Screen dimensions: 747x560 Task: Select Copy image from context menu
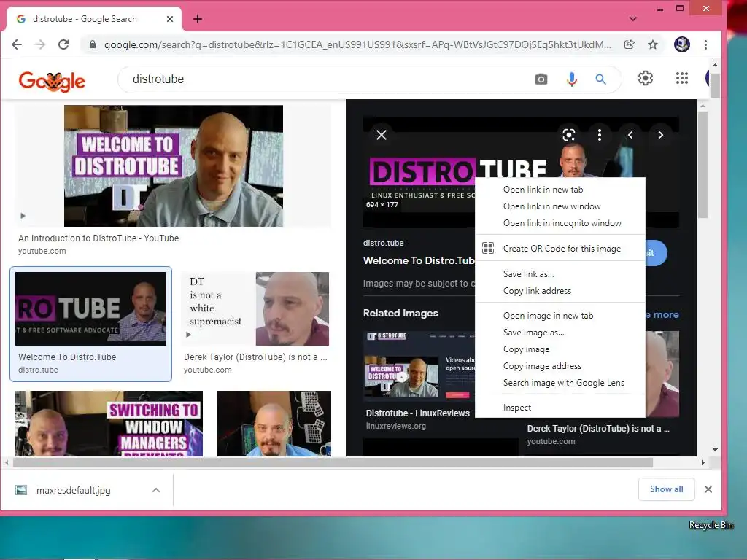pyautogui.click(x=560, y=349)
